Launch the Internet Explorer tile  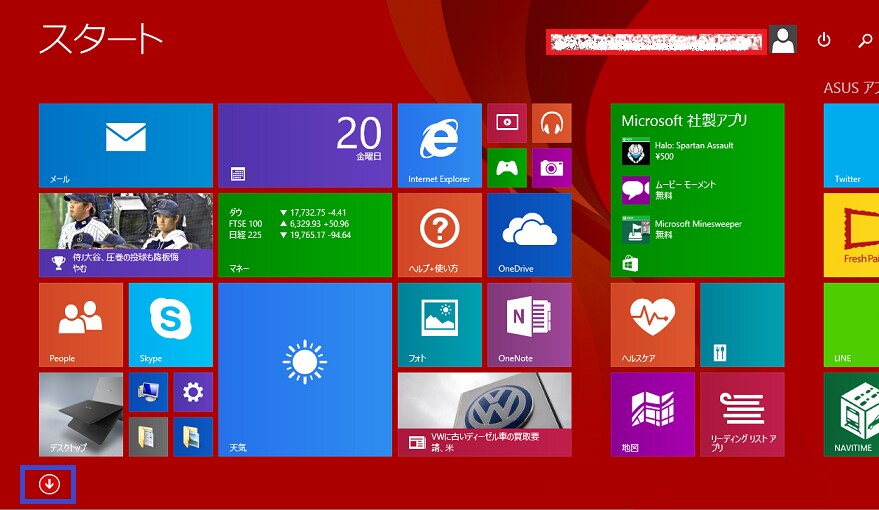point(440,145)
